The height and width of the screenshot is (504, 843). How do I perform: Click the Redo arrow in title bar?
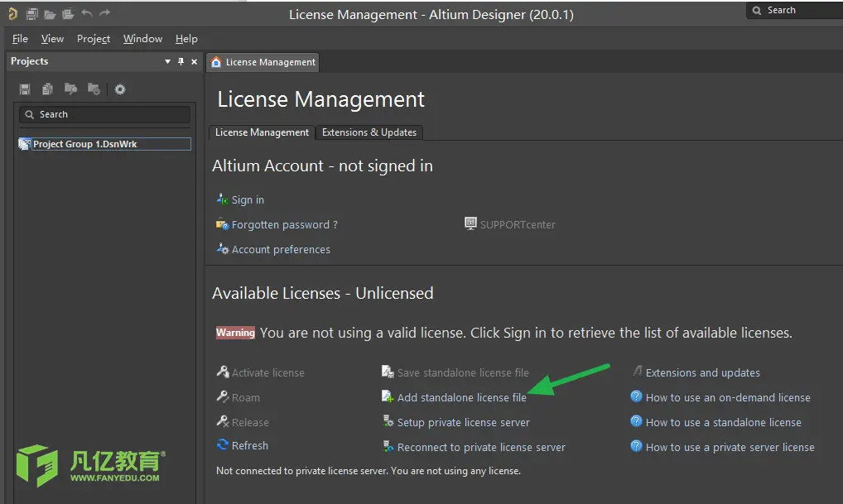pyautogui.click(x=105, y=13)
